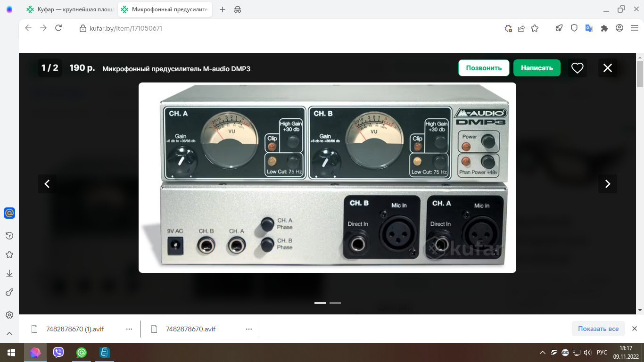
Task: Expand the sidebar bottom chevron
Action: (x=9, y=334)
